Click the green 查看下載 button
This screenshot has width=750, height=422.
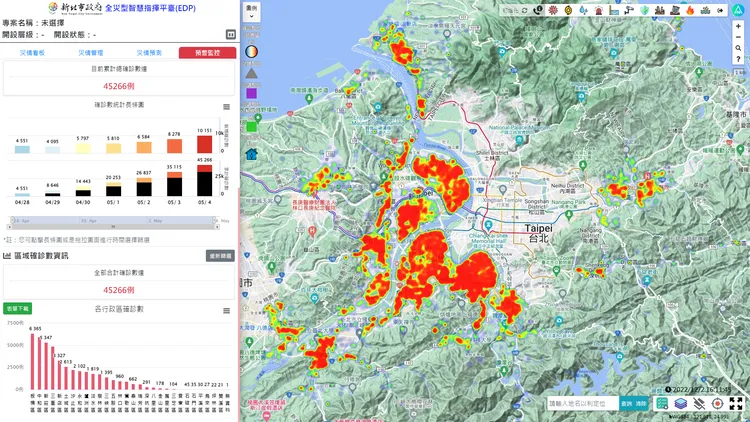click(x=17, y=309)
